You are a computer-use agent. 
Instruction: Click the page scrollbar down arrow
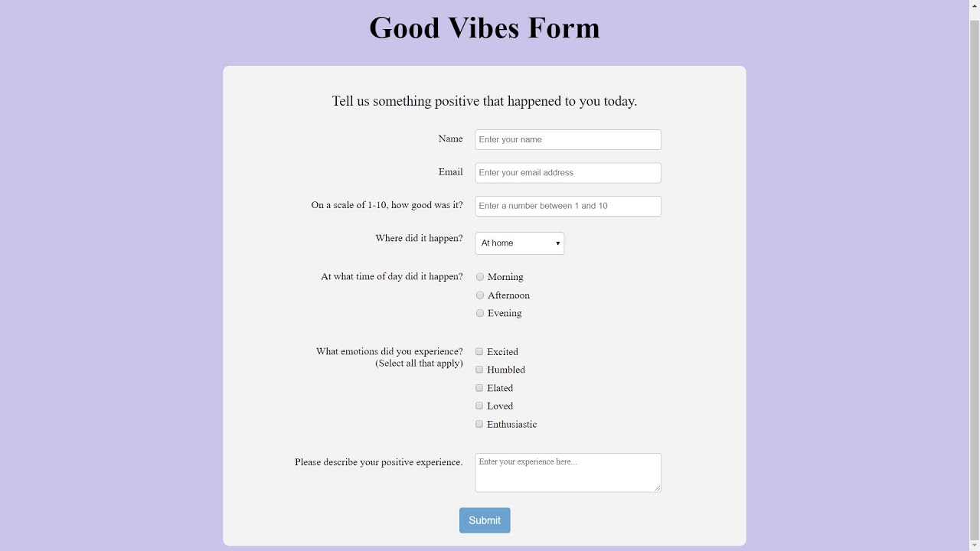(x=975, y=545)
